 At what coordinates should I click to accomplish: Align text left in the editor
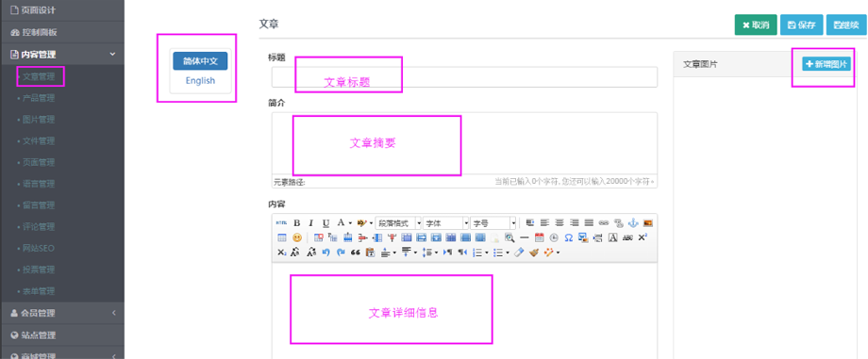coord(544,223)
